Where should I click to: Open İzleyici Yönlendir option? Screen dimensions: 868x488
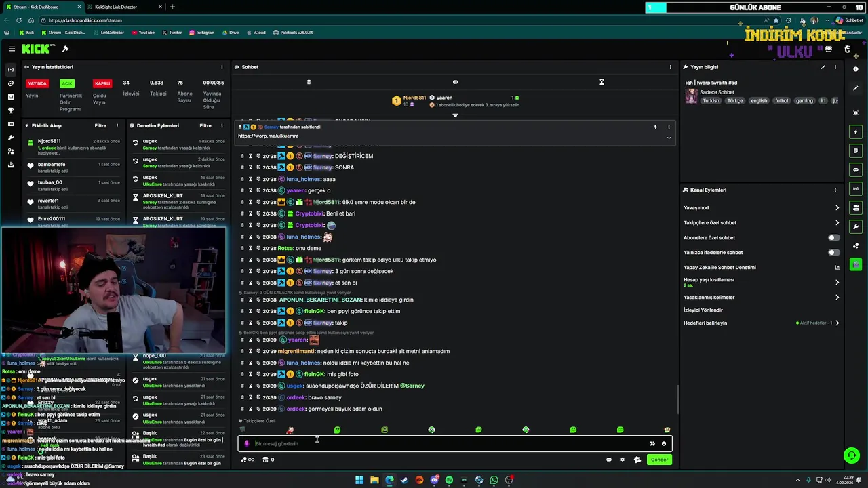(x=703, y=310)
